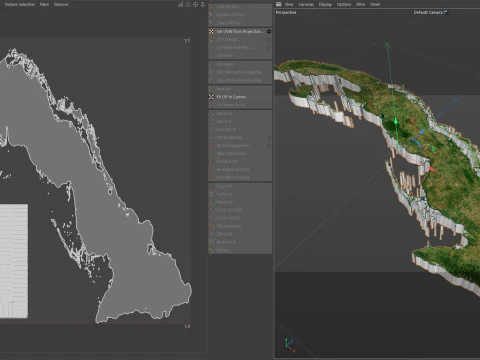Choose Add UV Pins command
Image resolution: width=480 pixels, height=360 pixels.
(240, 7)
